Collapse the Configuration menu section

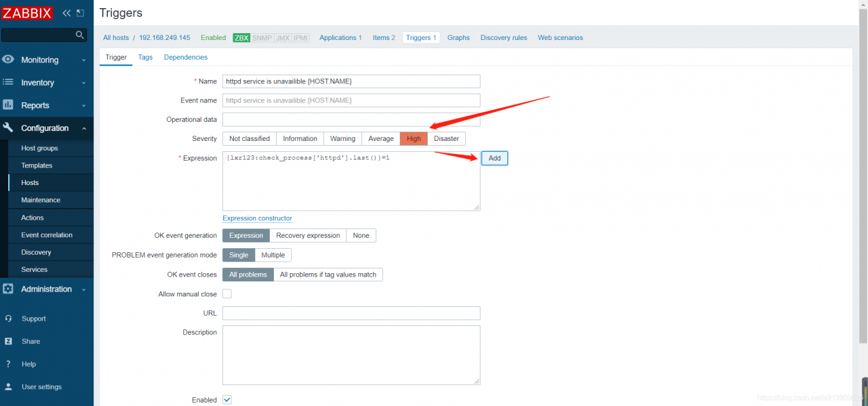47,128
